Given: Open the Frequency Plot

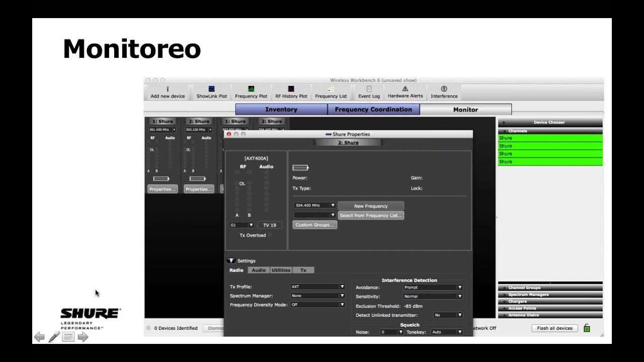Looking at the screenshot, I should (x=251, y=92).
